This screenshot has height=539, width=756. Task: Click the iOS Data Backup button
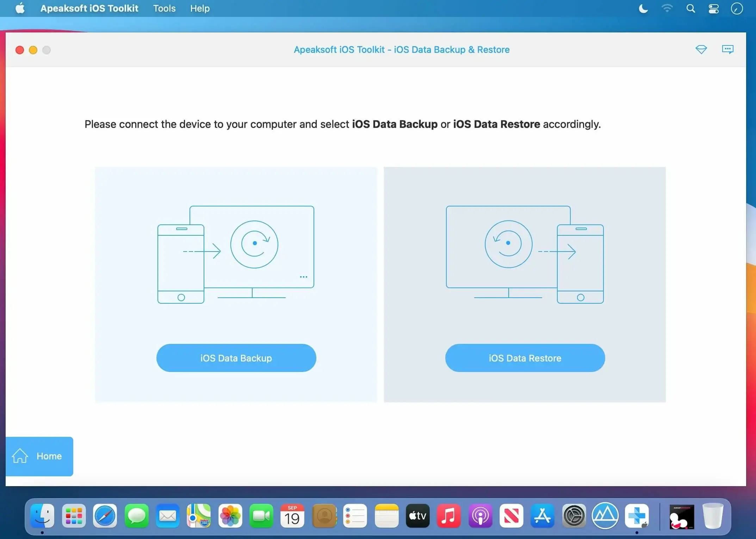pyautogui.click(x=236, y=358)
